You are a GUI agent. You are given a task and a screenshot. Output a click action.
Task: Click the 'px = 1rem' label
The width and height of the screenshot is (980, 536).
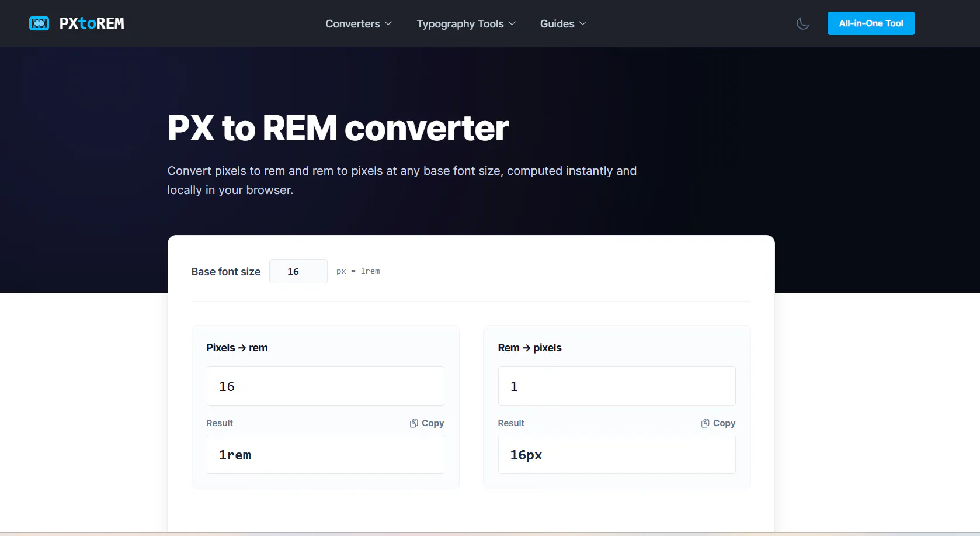click(358, 271)
